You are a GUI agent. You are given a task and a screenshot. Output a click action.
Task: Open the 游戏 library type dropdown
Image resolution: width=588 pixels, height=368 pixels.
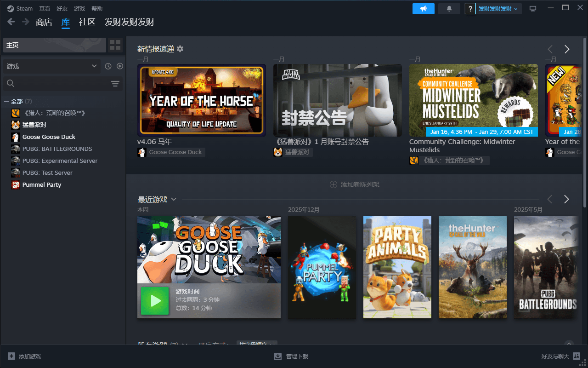(x=51, y=66)
